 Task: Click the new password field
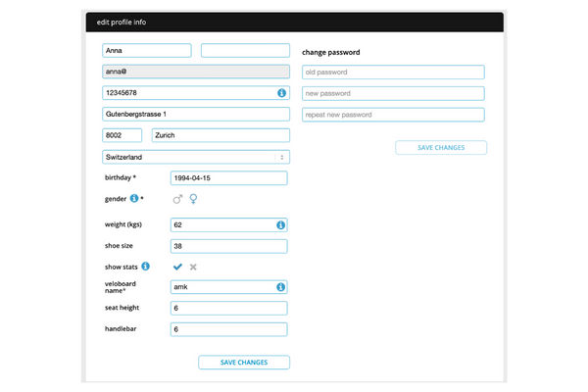click(x=393, y=93)
